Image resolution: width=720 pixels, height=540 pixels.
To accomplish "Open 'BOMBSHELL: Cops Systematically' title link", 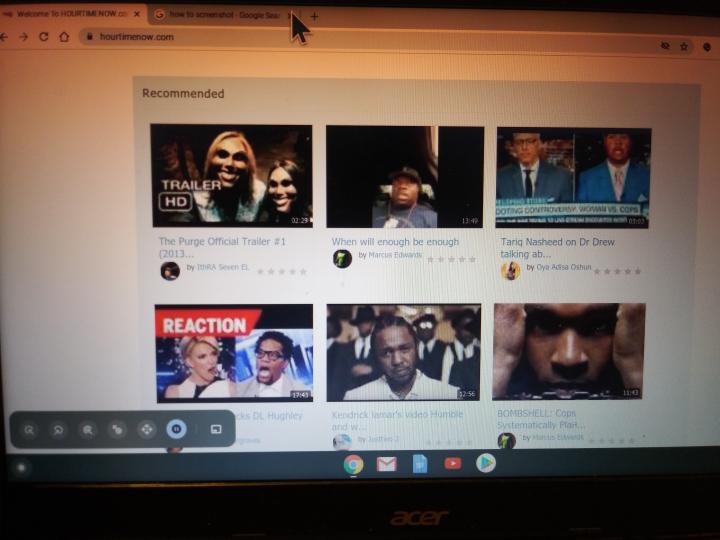I will pos(541,419).
